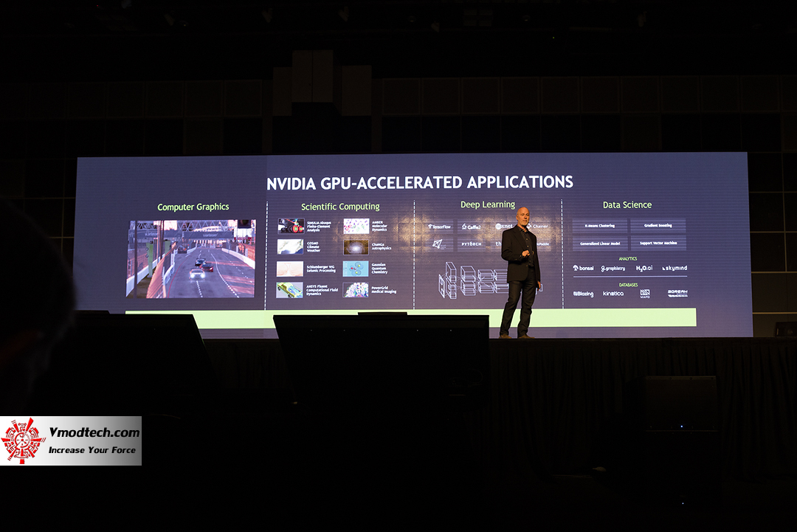Click the Gaussian Quantum Chemistry thumbnail
The height and width of the screenshot is (532, 797).
(x=356, y=269)
